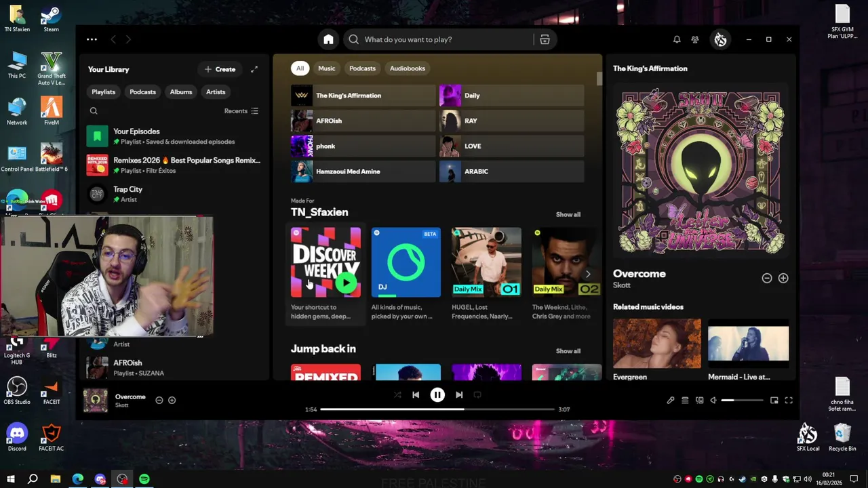Show all Jump back in items

click(x=568, y=351)
